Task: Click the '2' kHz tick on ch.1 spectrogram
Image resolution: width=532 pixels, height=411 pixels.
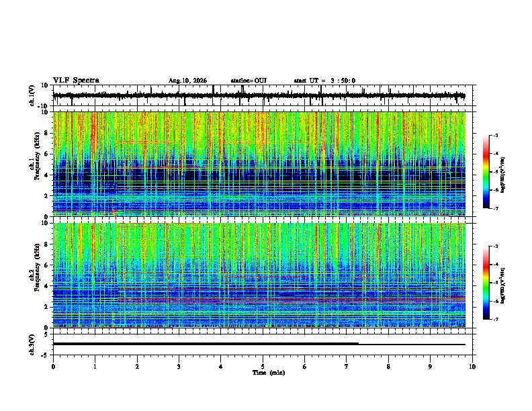Action: [47, 195]
